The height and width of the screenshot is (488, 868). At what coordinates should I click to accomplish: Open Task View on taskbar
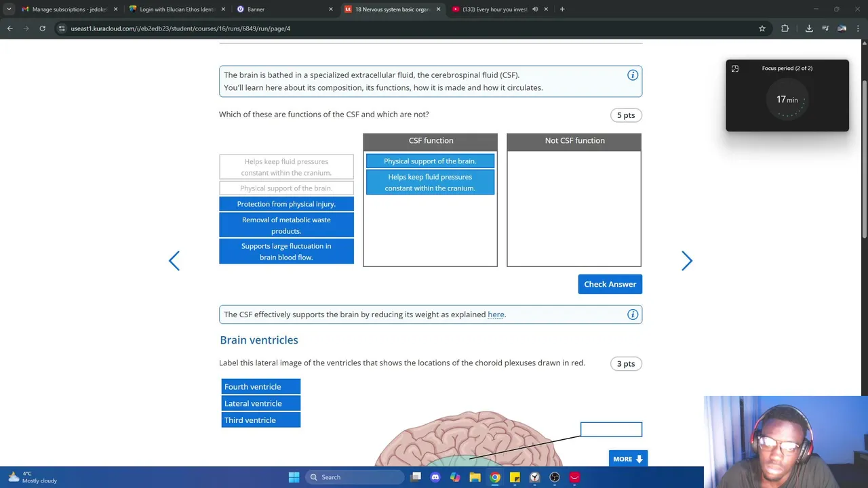(416, 477)
